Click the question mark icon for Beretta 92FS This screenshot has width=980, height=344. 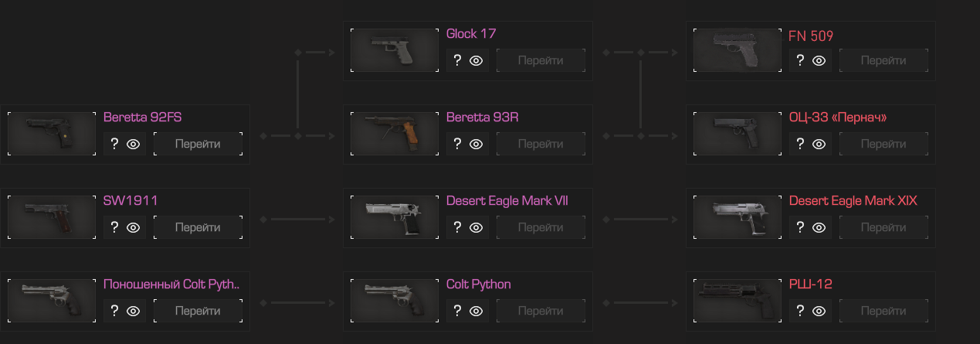[114, 144]
